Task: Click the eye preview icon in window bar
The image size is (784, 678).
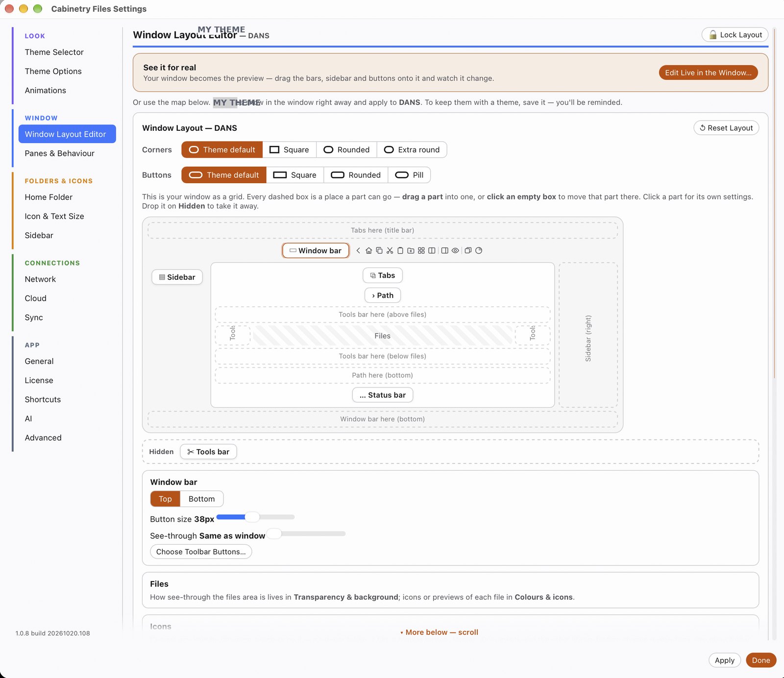Action: [x=455, y=250]
